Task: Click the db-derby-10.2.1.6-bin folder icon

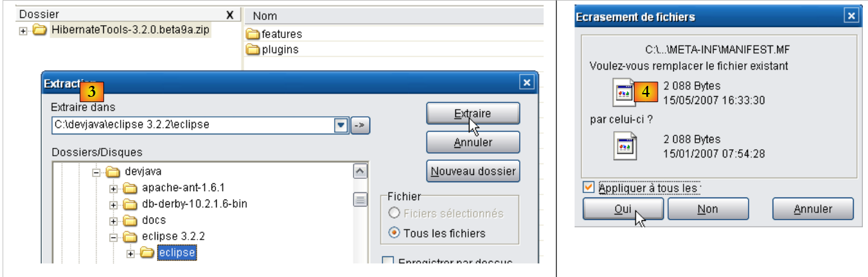Action: (x=130, y=205)
